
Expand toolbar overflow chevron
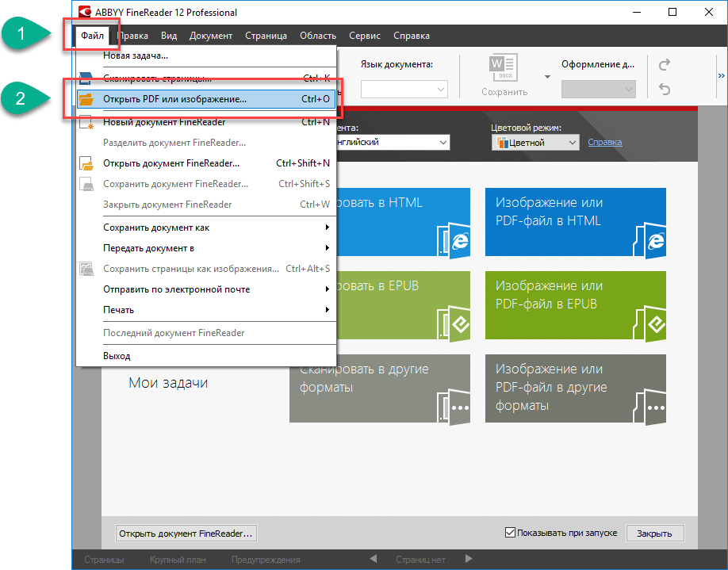coord(721,75)
